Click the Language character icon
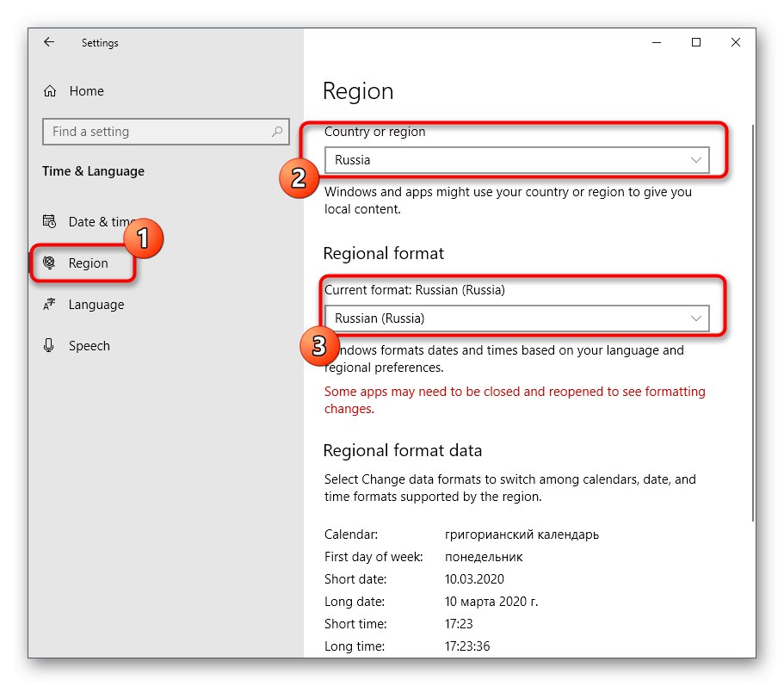The width and height of the screenshot is (784, 686). [x=50, y=305]
